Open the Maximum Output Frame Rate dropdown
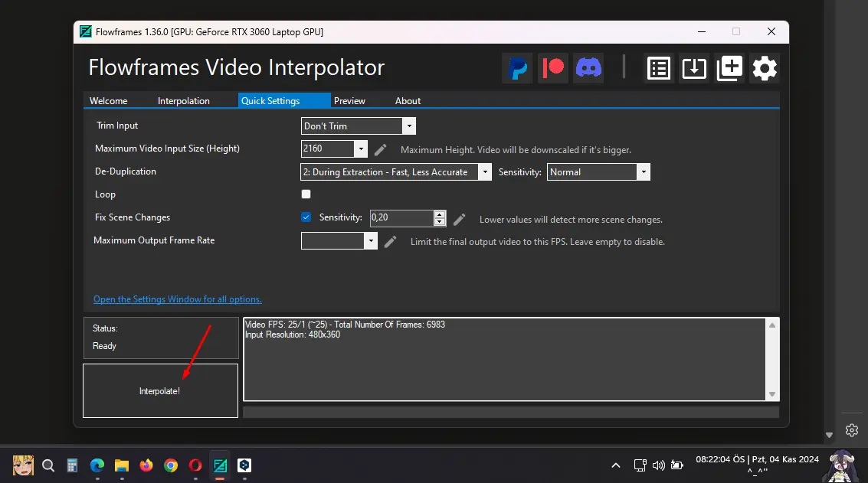 click(x=371, y=240)
